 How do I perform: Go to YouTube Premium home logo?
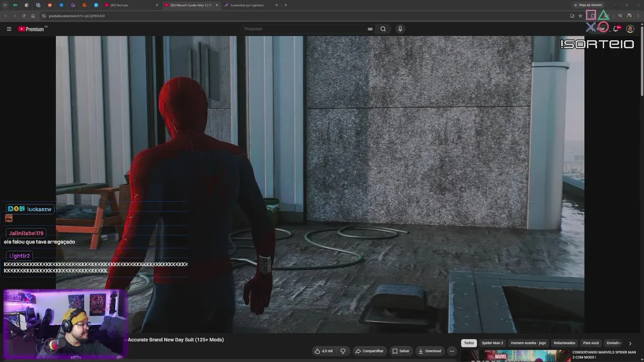(32, 29)
